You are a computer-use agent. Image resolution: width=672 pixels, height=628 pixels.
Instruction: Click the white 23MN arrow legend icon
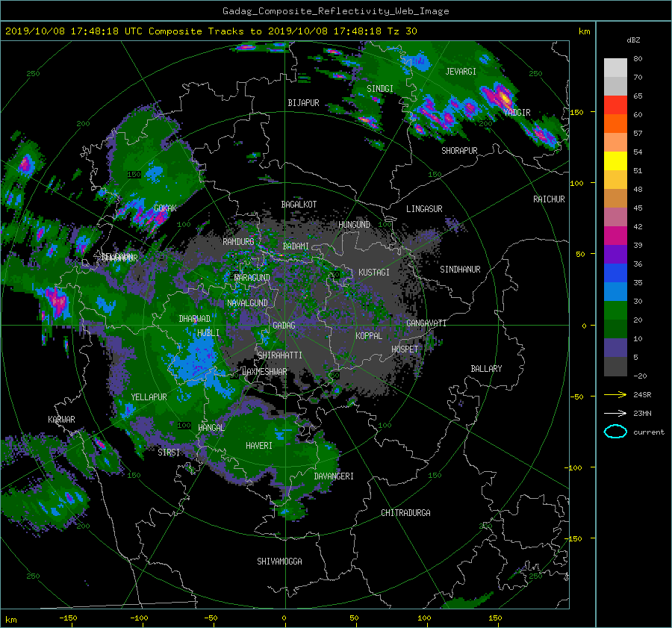coord(615,413)
